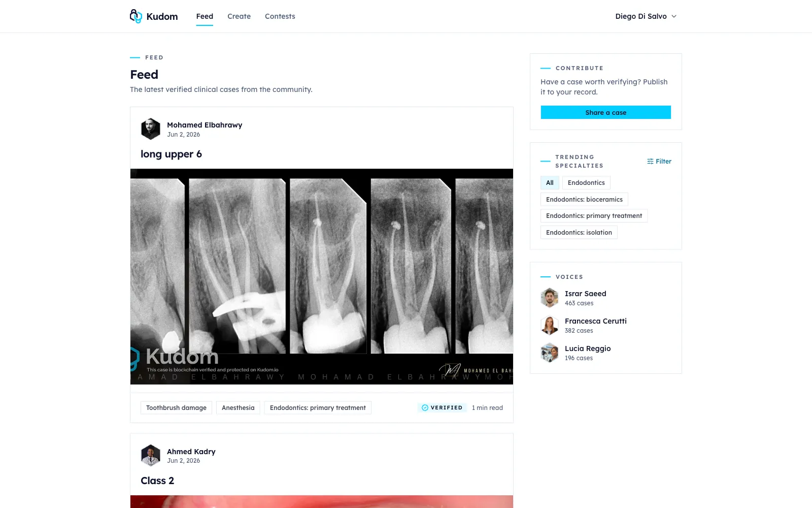The height and width of the screenshot is (508, 812).
Task: View Lucia Reggio's avatar
Action: [x=550, y=353]
